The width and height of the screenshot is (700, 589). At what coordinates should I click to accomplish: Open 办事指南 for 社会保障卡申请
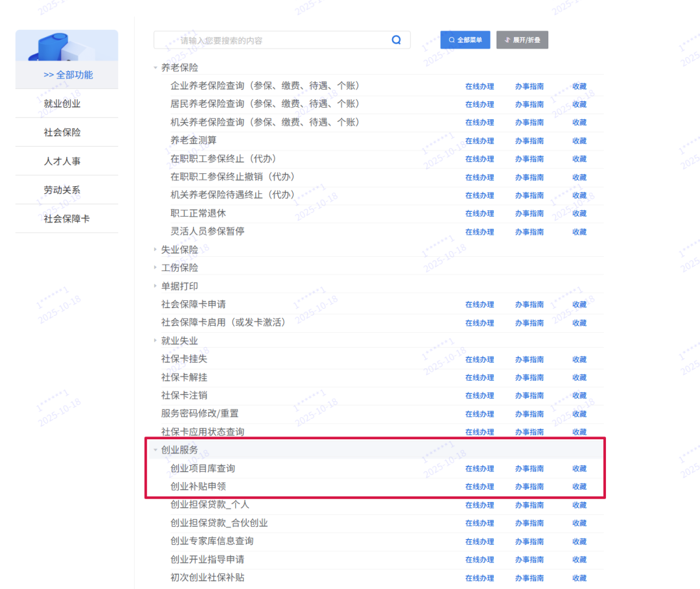point(530,305)
